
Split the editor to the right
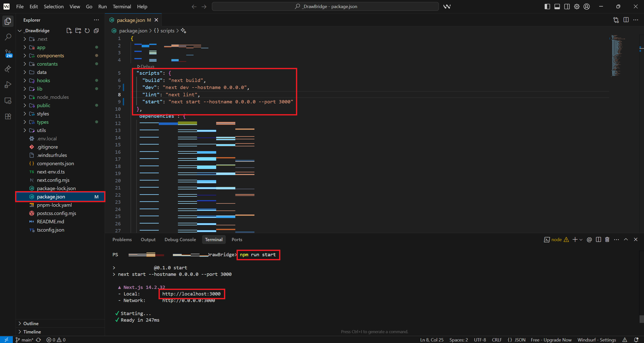tap(626, 20)
